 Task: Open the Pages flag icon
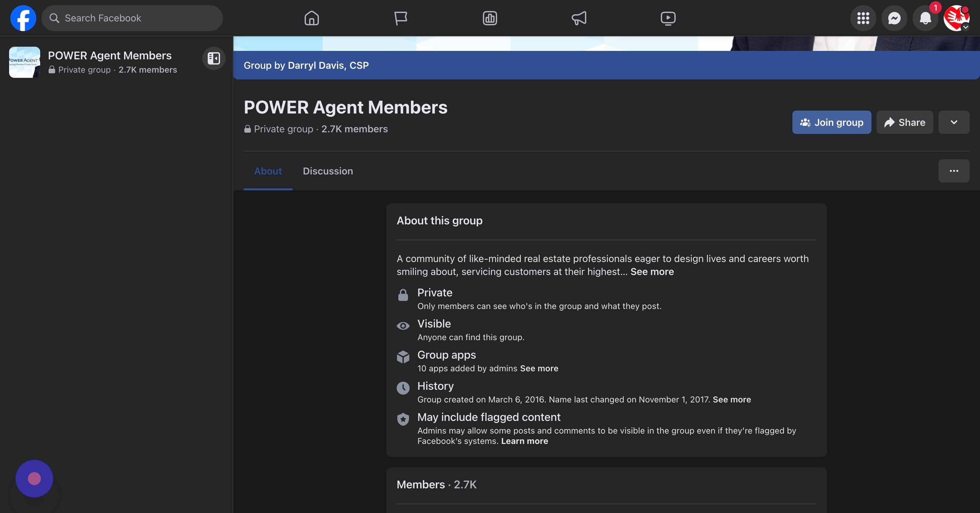(x=401, y=18)
